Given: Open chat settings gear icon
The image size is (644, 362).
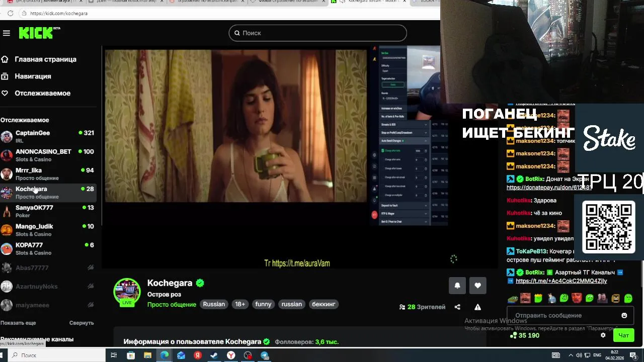Looking at the screenshot, I should [x=603, y=335].
